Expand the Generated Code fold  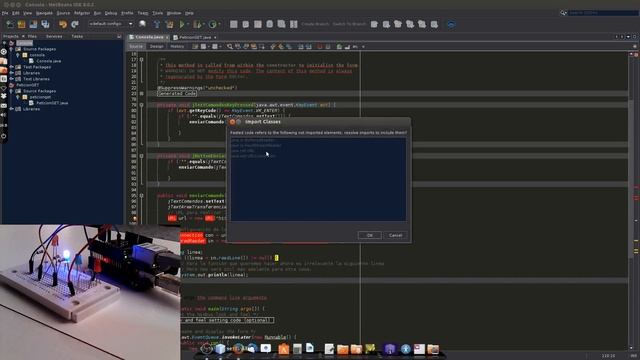click(142, 93)
